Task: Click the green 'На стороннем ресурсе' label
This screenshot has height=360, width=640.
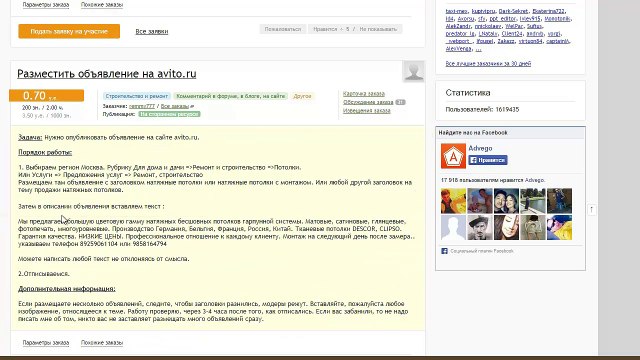Action: (x=169, y=114)
